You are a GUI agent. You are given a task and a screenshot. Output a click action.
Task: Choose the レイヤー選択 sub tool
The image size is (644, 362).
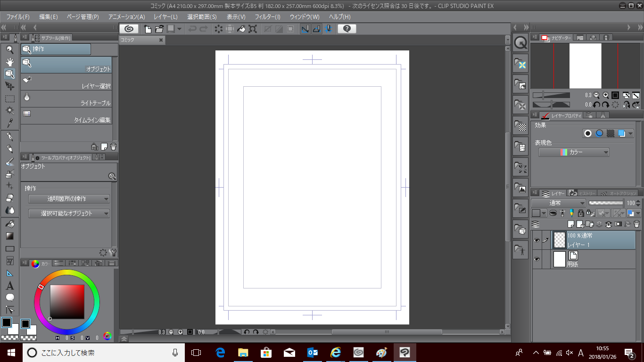point(66,82)
